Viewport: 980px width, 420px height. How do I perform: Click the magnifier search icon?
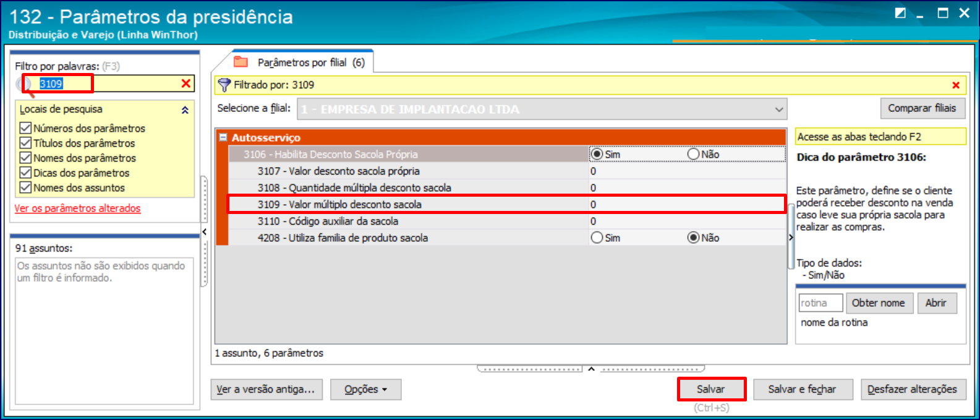[24, 85]
